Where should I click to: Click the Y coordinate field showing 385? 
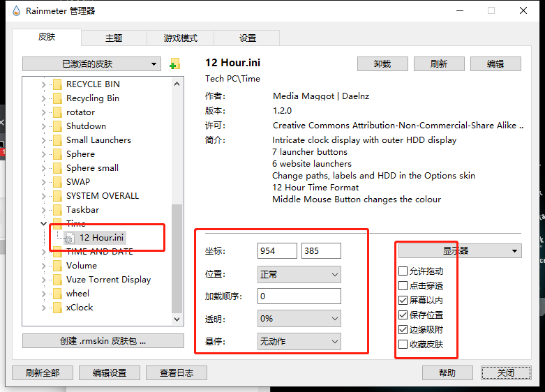pos(321,251)
